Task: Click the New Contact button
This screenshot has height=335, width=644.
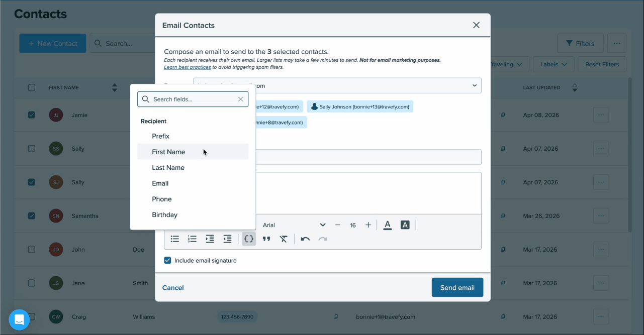Action: tap(53, 43)
